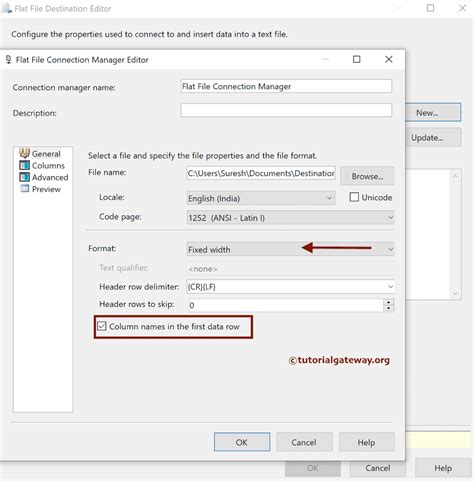Open the General page label
This screenshot has width=474, height=481.
[46, 154]
